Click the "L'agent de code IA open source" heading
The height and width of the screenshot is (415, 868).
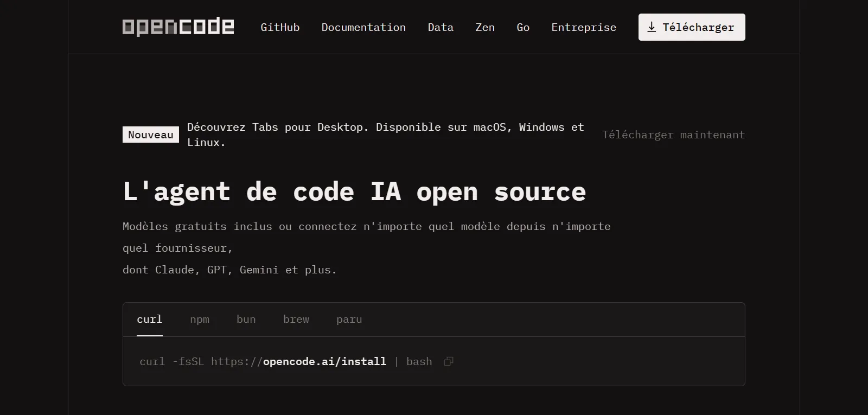354,191
